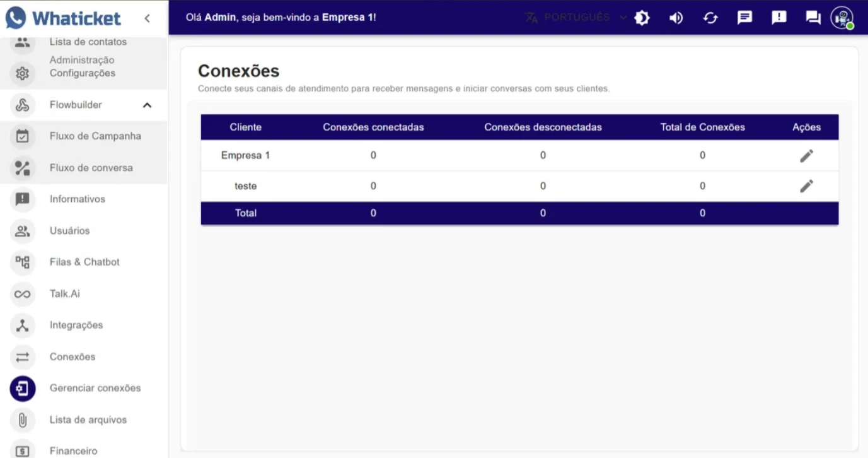Click the contacts people icon in sidebar
Screen dimensions: 868x458
23,42
